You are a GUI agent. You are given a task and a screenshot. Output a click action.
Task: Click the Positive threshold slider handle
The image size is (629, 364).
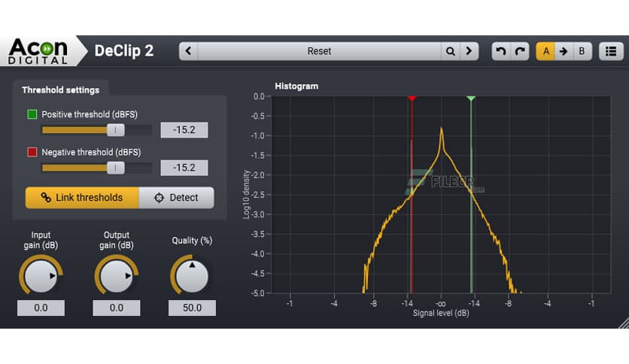pyautogui.click(x=115, y=130)
